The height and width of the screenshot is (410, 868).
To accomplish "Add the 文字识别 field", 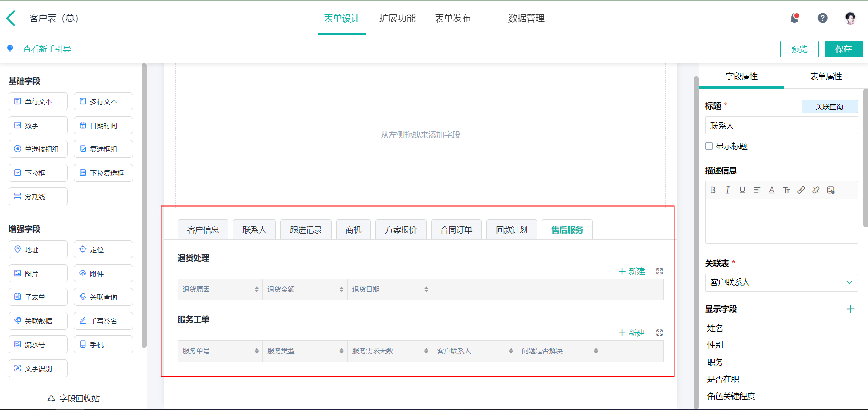I will pyautogui.click(x=38, y=368).
